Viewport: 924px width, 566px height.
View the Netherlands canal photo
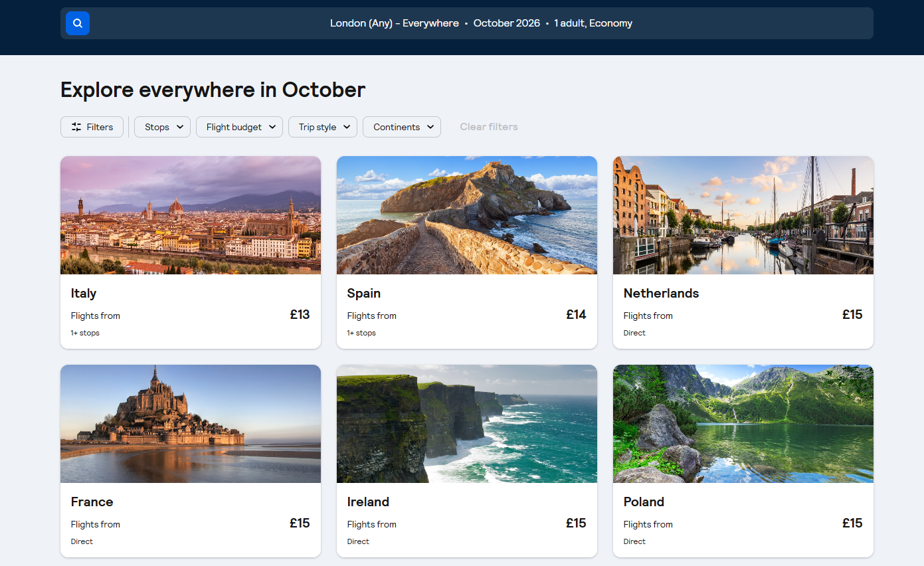click(743, 215)
